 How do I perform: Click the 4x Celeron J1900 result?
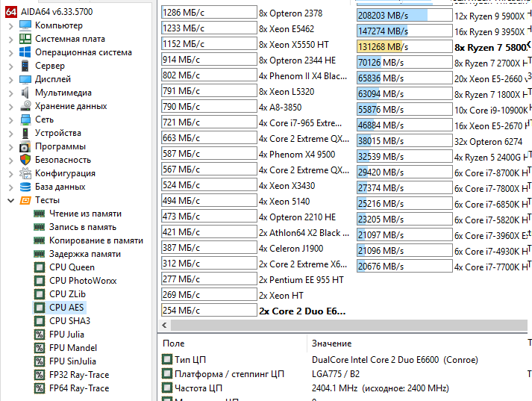pos(291,249)
